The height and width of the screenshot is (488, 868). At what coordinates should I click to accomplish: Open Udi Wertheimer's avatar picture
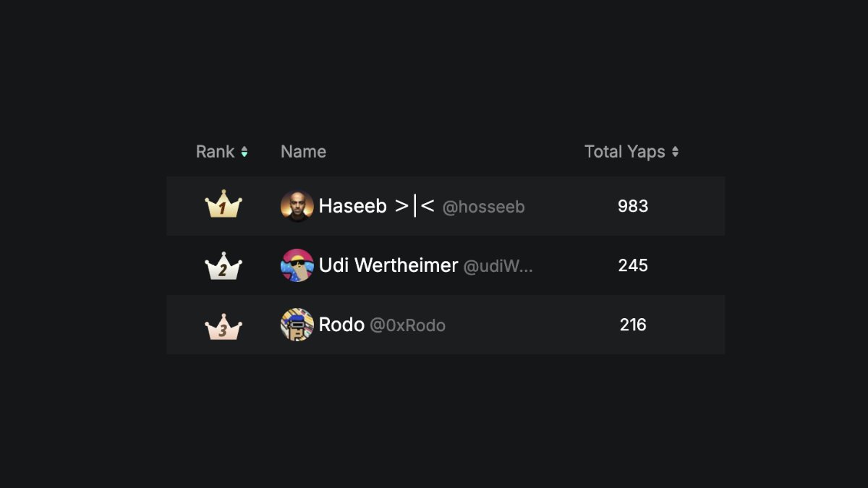(x=297, y=265)
